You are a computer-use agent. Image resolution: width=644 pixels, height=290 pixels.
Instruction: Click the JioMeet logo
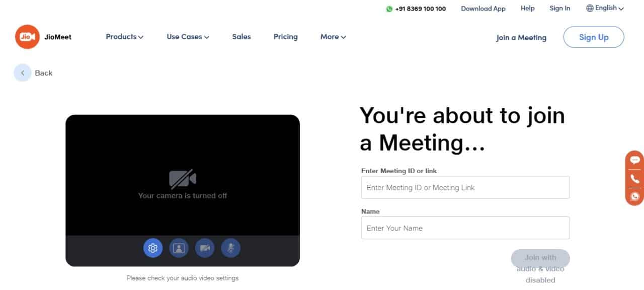pos(28,37)
